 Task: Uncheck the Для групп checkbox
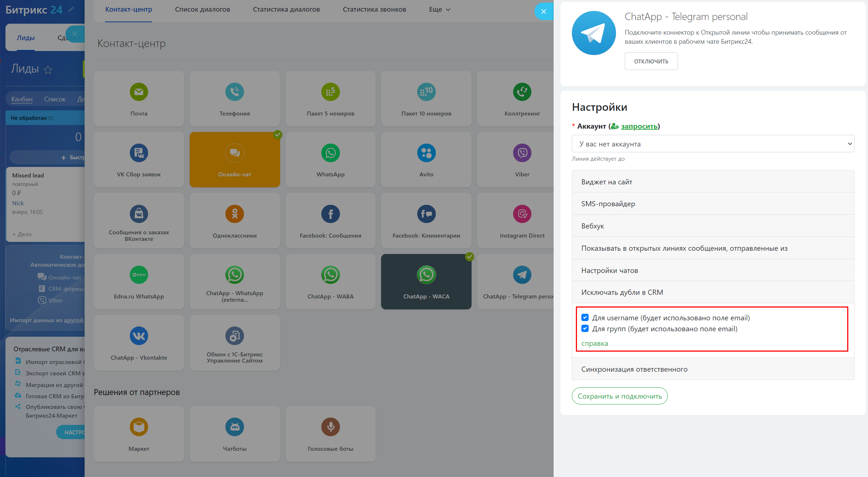585,328
